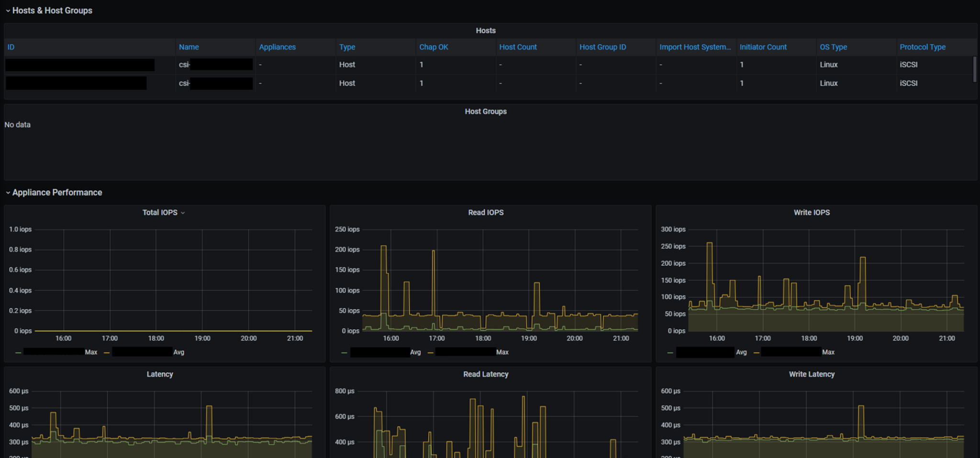Sort hosts by Host Group ID column
The width and height of the screenshot is (980, 458).
[x=602, y=47]
